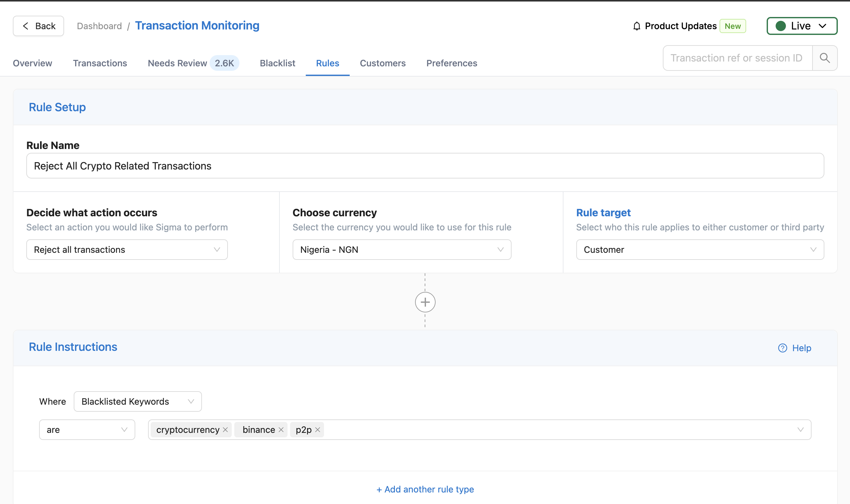Switch to the Needs Review tab
The width and height of the screenshot is (850, 504).
click(177, 63)
